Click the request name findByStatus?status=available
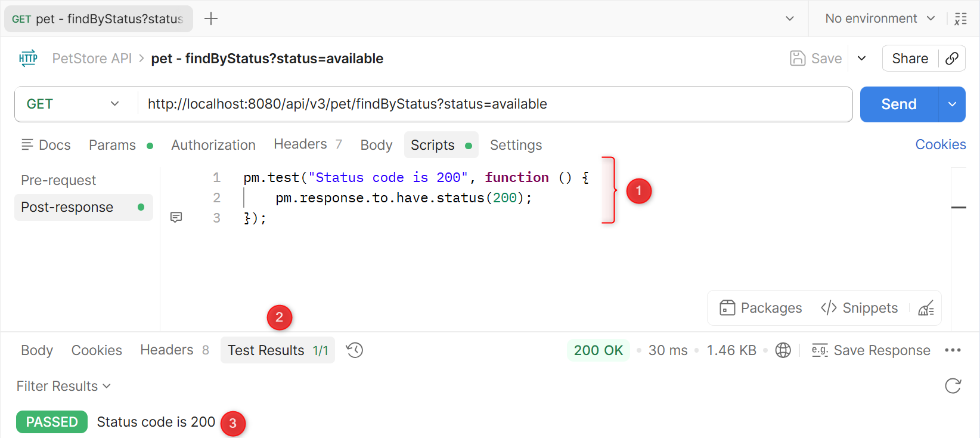The width and height of the screenshot is (980, 438). pos(267,58)
